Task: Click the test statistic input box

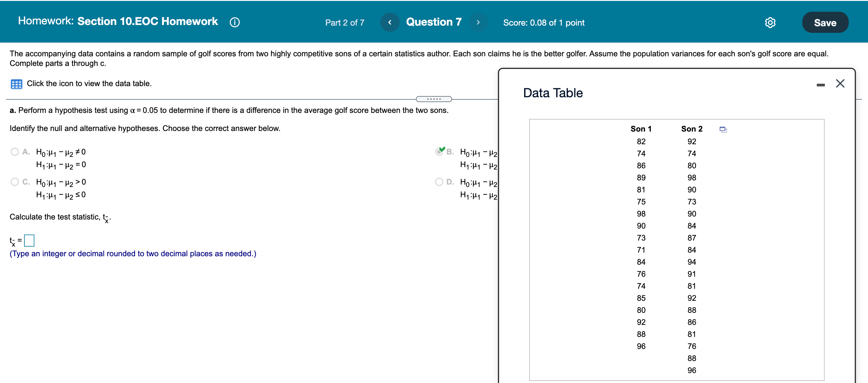Action: (29, 240)
